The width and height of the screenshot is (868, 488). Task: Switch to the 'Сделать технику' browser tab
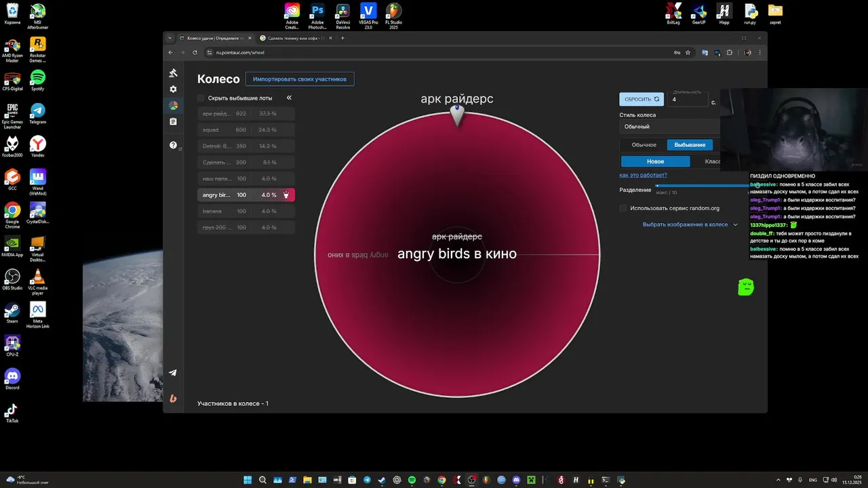pyautogui.click(x=297, y=38)
